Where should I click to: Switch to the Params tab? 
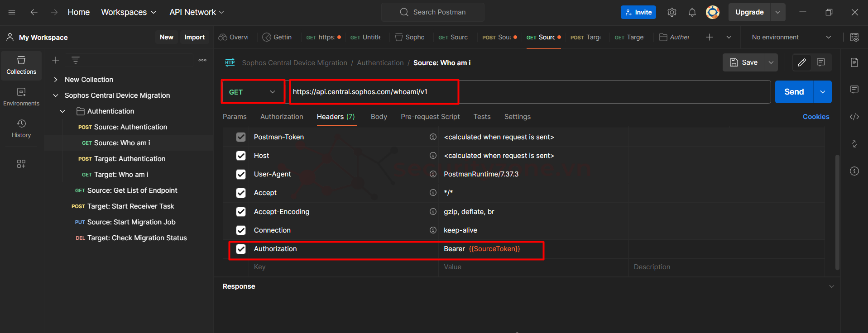point(235,117)
